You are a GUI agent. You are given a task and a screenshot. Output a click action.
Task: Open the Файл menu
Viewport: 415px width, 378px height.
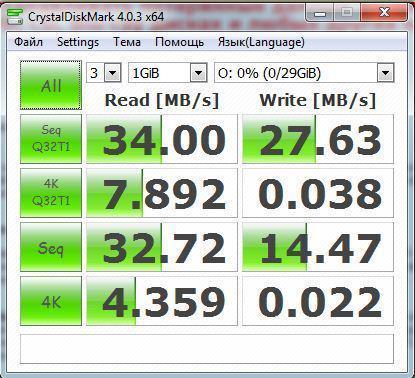pyautogui.click(x=29, y=42)
